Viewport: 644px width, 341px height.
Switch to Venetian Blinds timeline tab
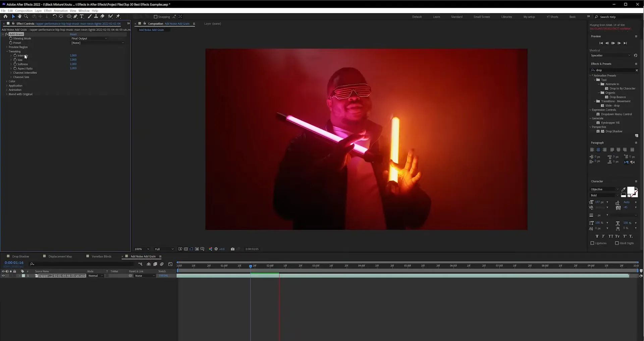pyautogui.click(x=102, y=256)
